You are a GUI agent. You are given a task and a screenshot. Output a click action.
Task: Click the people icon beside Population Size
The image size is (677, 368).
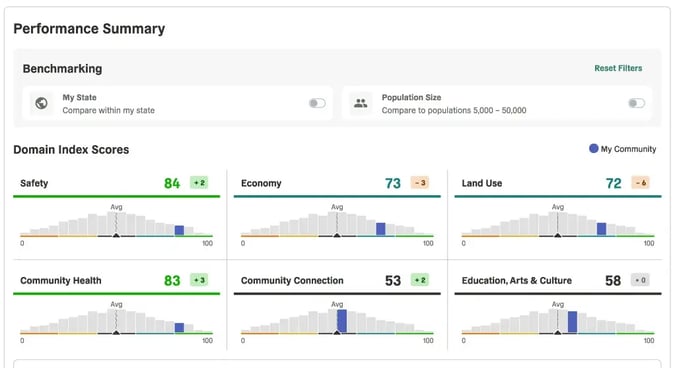361,103
